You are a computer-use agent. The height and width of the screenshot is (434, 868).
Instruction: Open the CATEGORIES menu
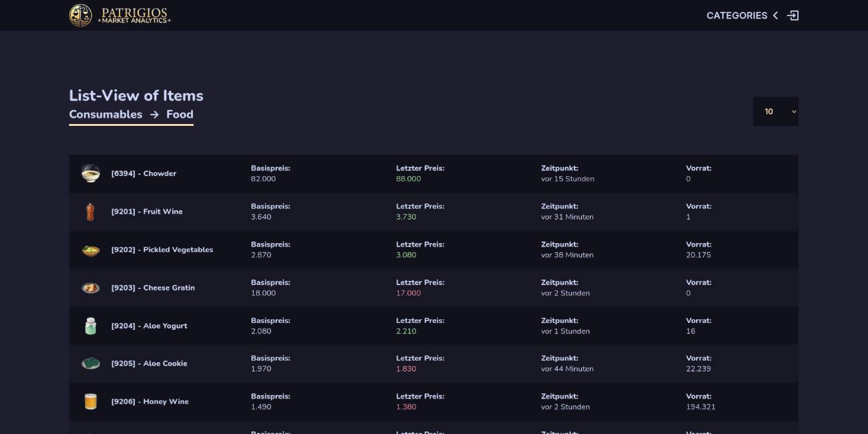tap(738, 15)
